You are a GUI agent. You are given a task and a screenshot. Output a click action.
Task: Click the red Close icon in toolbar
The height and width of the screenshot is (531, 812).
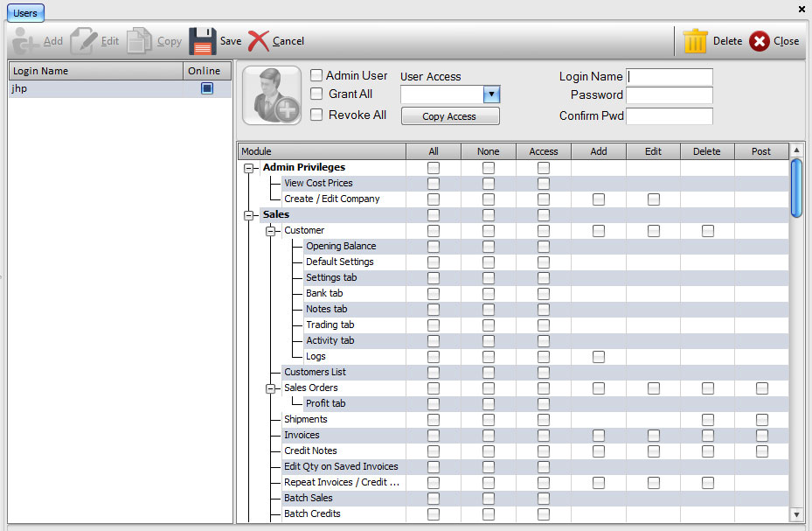[x=760, y=41]
